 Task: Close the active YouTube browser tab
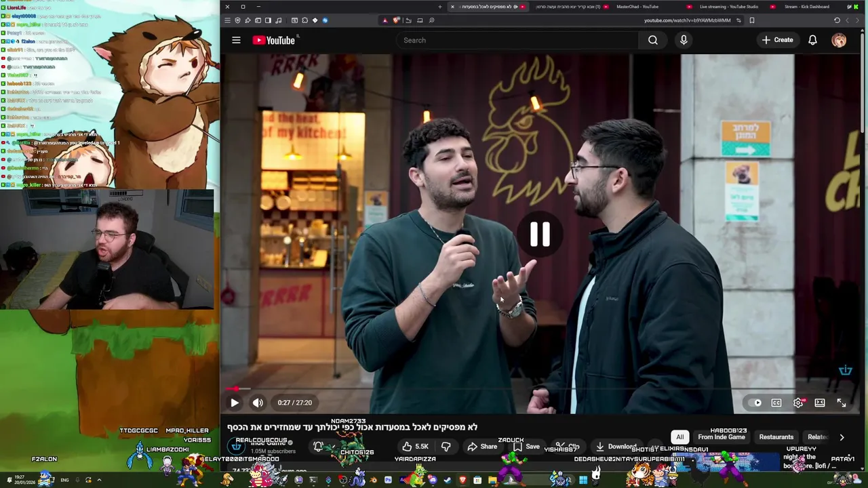pos(452,7)
